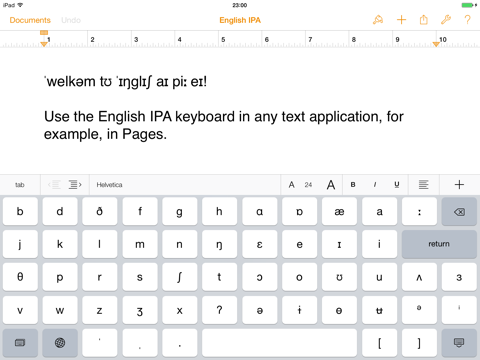Tap the ɒ key

click(x=299, y=211)
